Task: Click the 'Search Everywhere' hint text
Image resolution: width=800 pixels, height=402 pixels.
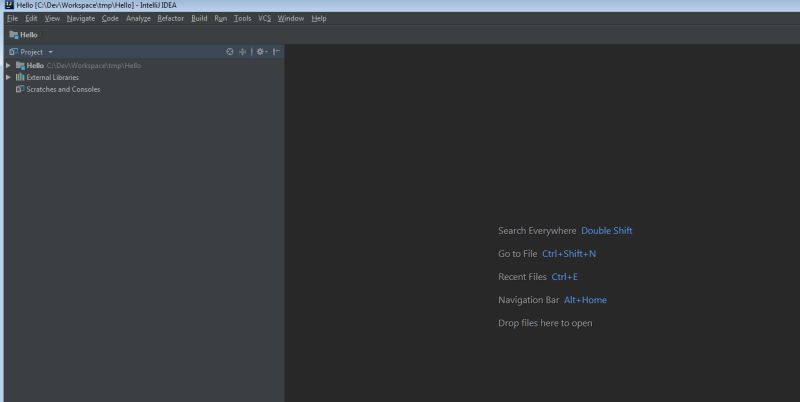Action: point(537,231)
